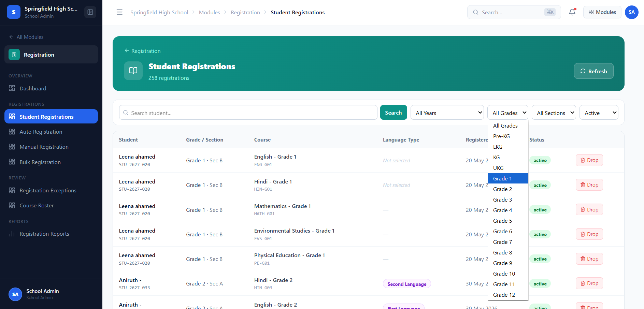
Task: Drop the Physical Education registration
Action: (x=589, y=259)
